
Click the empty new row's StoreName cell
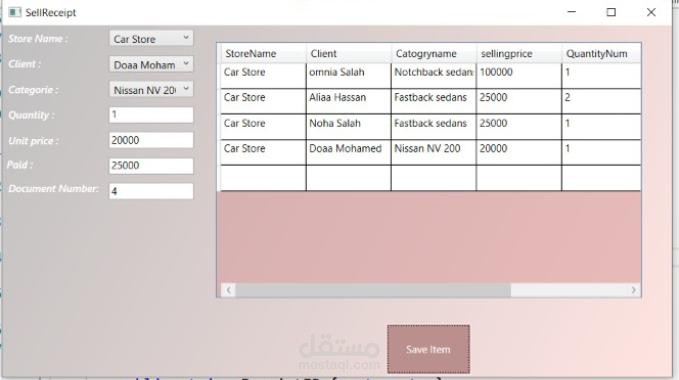263,178
